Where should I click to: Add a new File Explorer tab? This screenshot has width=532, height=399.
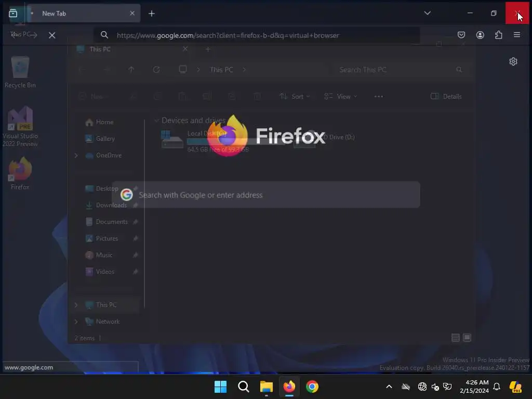coord(208,49)
